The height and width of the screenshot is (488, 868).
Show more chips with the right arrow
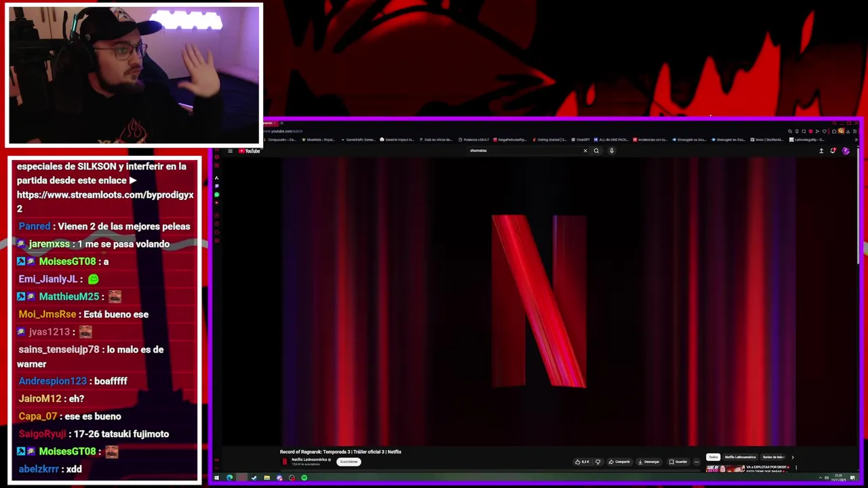pos(793,457)
